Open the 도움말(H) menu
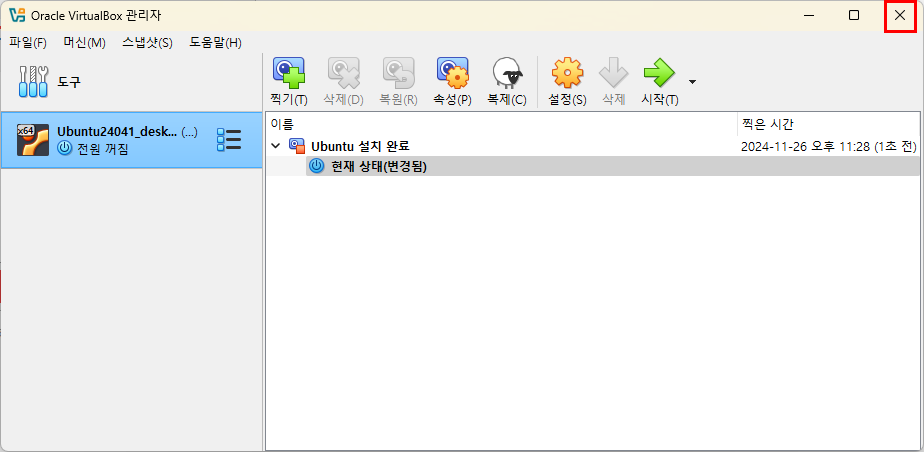Viewport: 924px width, 452px height. click(x=216, y=43)
